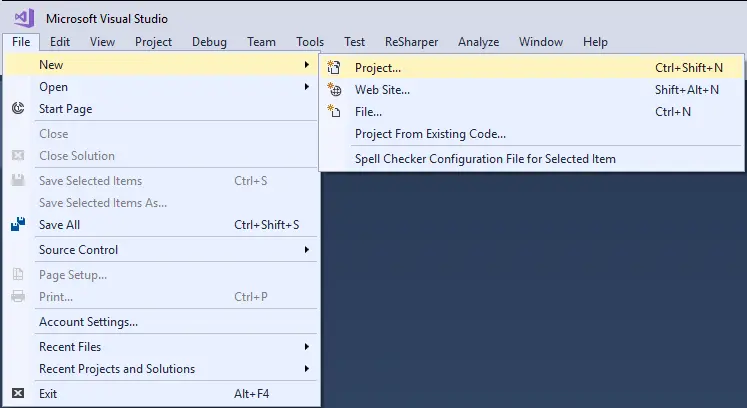Expand the Source Control submenu arrow
The height and width of the screenshot is (408, 747).
coord(307,249)
